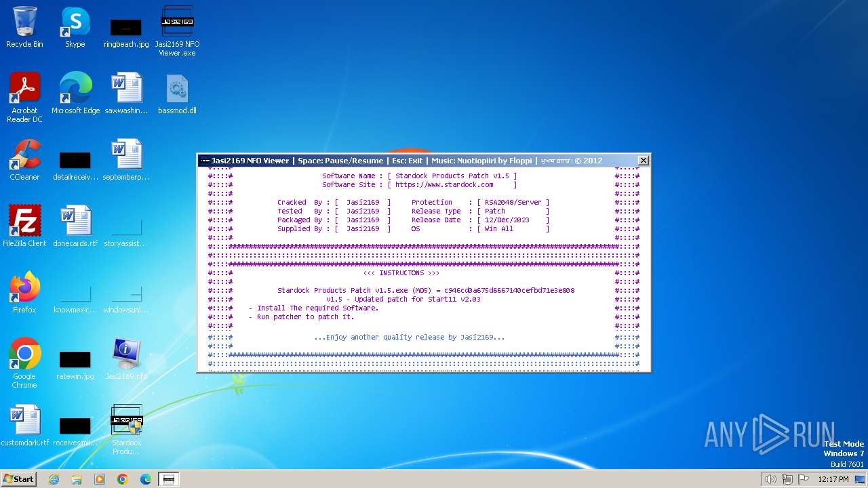
Task: Show desktop via taskbar end button
Action: (861, 479)
